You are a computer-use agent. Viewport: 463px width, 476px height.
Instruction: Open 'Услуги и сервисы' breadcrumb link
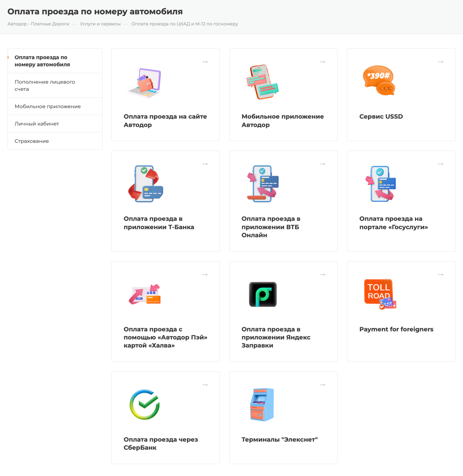point(100,24)
